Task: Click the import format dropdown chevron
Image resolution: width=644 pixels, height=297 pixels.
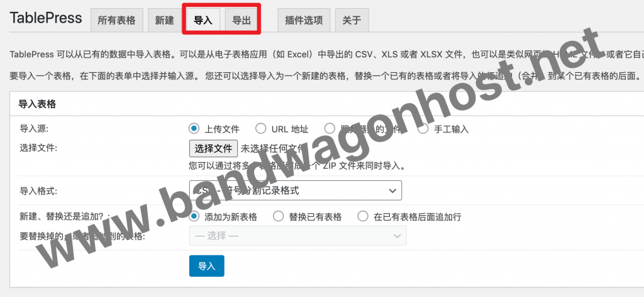Action: tap(392, 191)
